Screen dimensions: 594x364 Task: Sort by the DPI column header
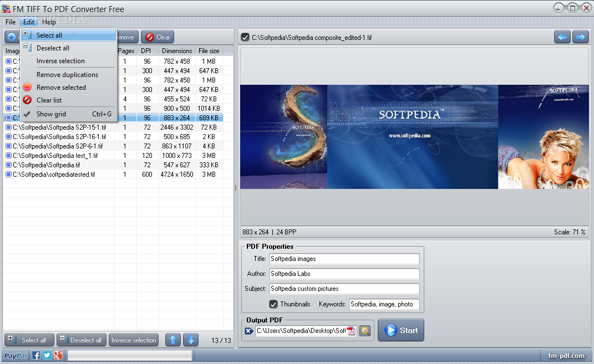[x=146, y=51]
